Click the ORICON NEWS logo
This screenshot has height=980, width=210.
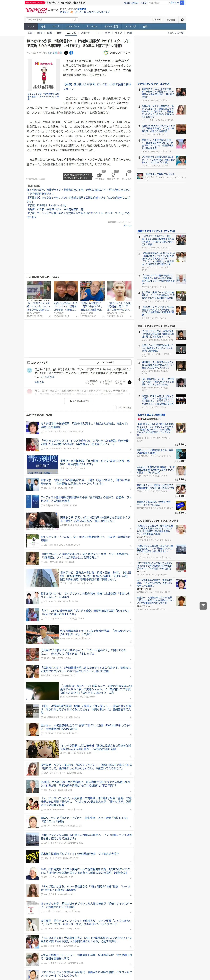pyautogui.click(x=118, y=53)
